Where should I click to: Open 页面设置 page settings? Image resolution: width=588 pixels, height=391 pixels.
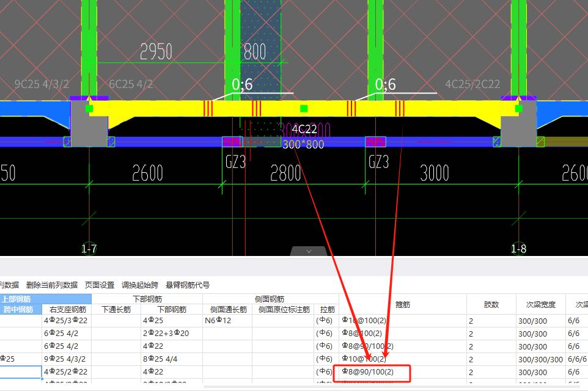pyautogui.click(x=100, y=285)
